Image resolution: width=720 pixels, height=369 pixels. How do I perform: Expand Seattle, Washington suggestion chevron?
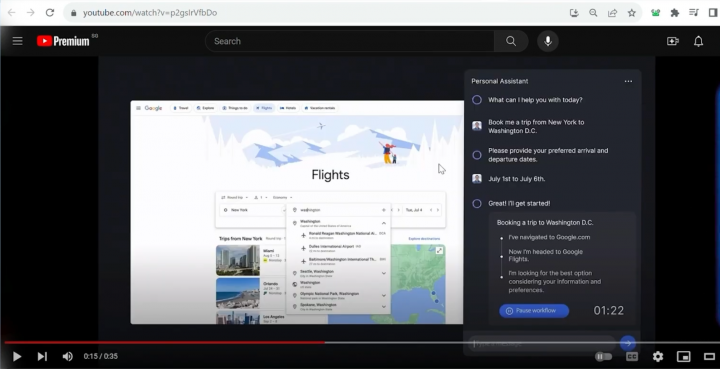[x=384, y=273]
